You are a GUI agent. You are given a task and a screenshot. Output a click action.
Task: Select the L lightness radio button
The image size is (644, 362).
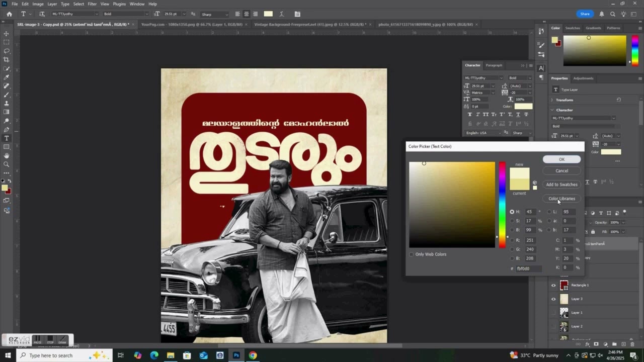549,212
